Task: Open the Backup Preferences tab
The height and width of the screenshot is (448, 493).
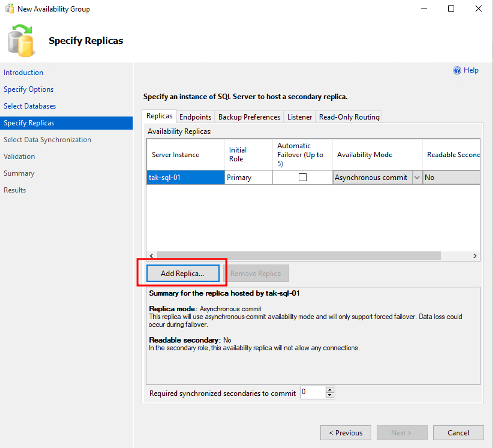Action: click(249, 117)
